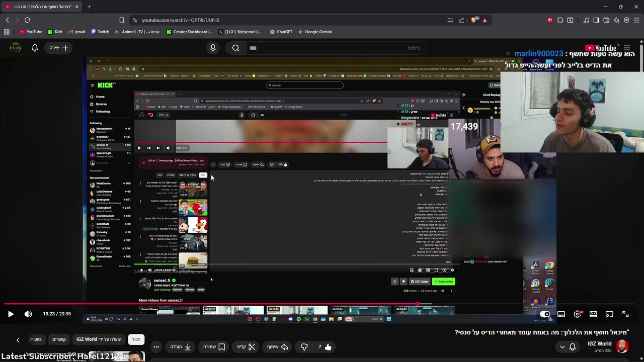
Task: Select the הכל filter chip
Action: [136, 339]
